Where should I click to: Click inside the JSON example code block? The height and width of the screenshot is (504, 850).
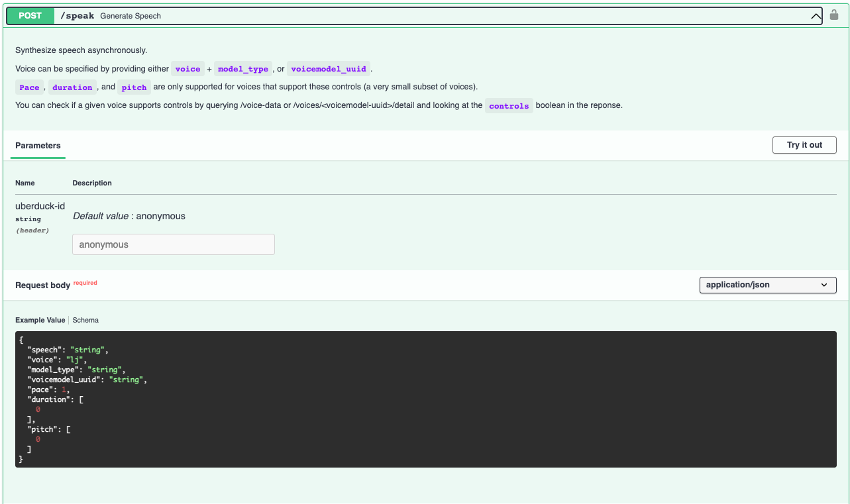[424, 397]
